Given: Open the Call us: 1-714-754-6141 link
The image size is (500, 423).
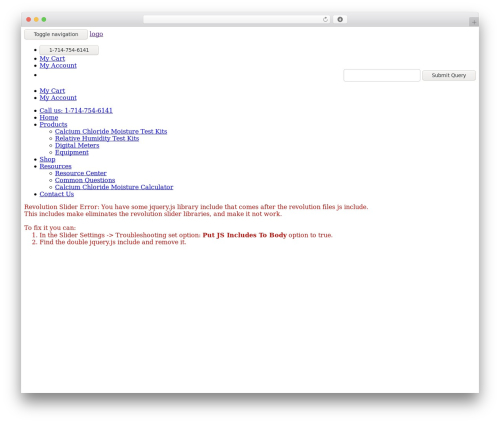Looking at the screenshot, I should (76, 110).
